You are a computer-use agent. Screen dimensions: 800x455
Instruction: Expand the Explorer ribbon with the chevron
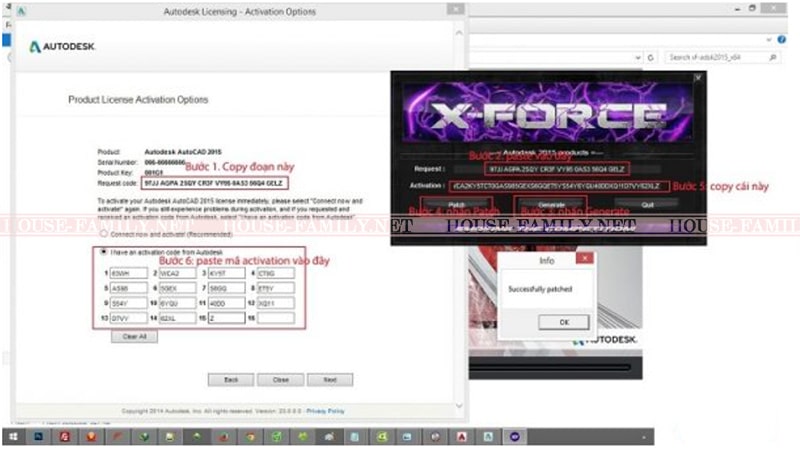(769, 39)
